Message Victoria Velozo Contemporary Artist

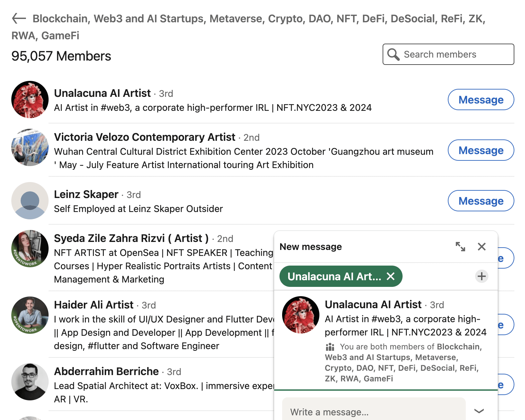(x=481, y=150)
